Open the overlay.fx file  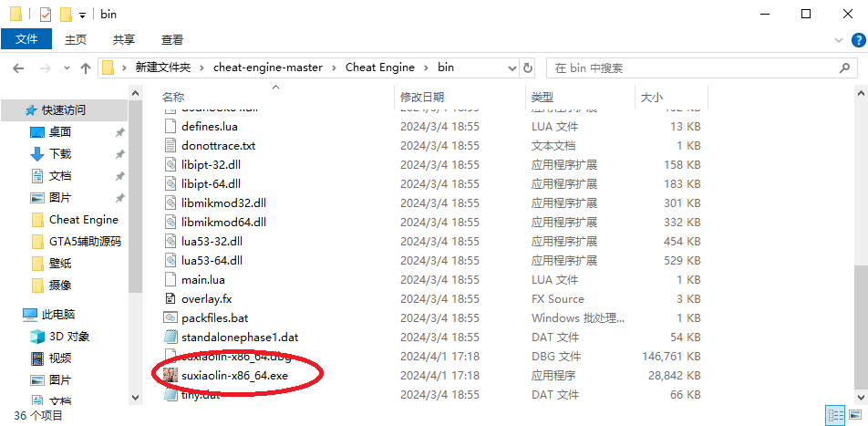[x=206, y=298]
